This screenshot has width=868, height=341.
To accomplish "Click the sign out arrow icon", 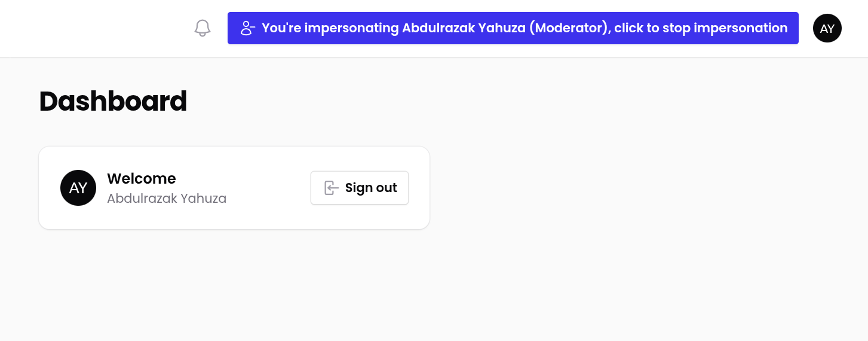I will (x=332, y=188).
